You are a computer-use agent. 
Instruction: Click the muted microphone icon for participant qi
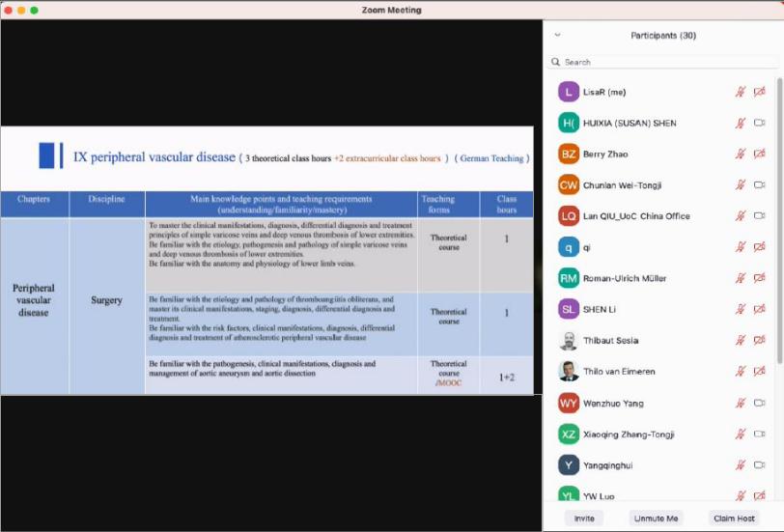tap(741, 247)
